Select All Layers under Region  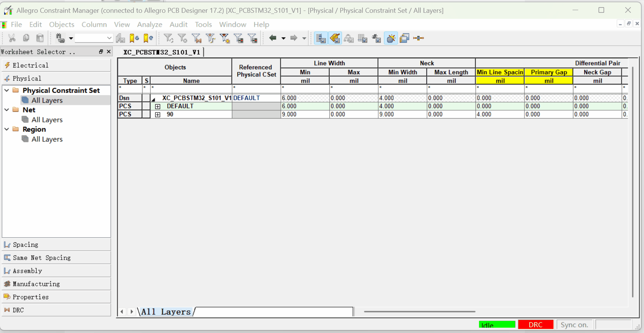(47, 139)
